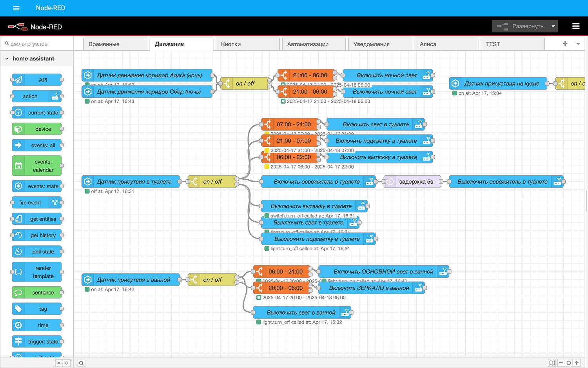Select the Включить свет в туалете node
The width and height of the screenshot is (588, 368).
[376, 124]
